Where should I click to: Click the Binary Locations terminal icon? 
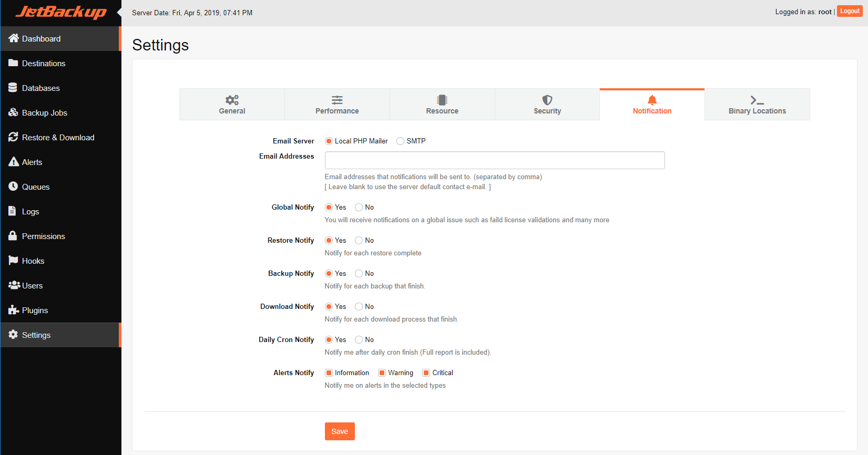(x=757, y=100)
